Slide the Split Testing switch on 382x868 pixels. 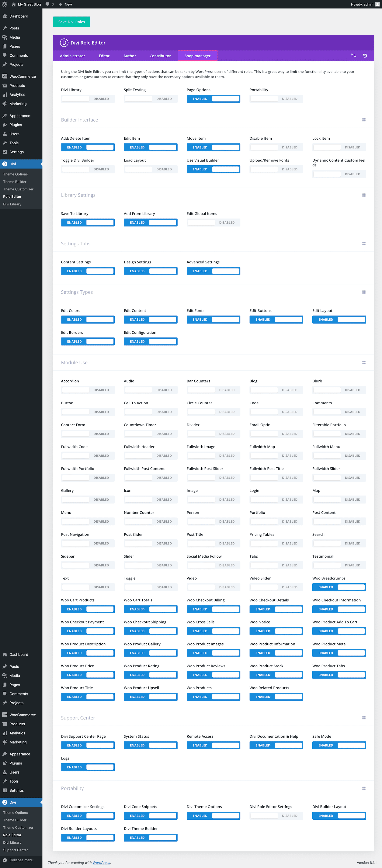coord(151,98)
